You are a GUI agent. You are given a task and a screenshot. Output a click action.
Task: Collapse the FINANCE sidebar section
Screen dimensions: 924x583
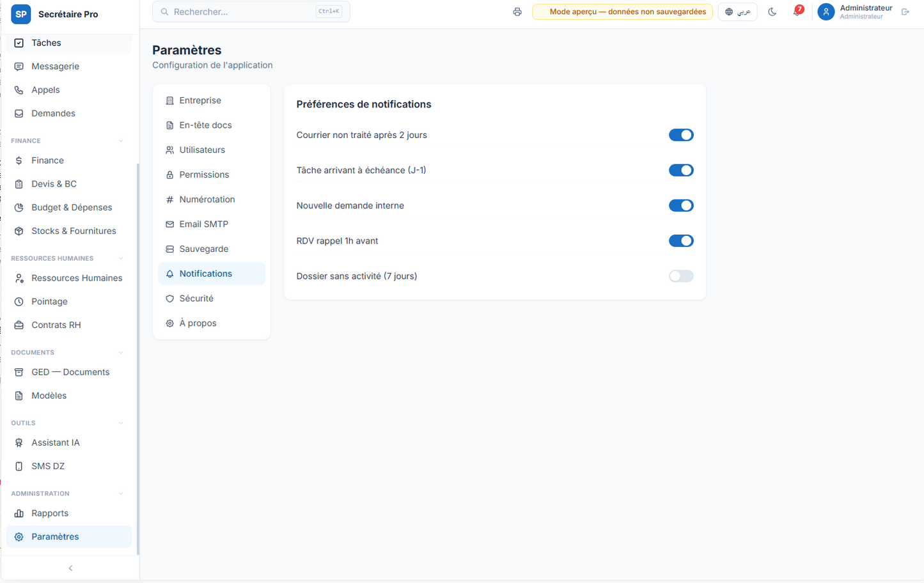click(121, 141)
